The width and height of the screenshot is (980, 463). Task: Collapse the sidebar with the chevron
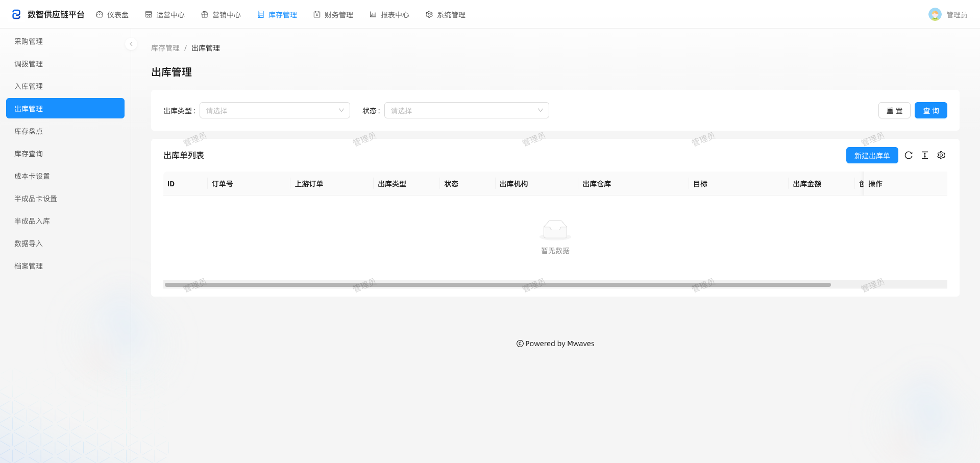tap(131, 44)
